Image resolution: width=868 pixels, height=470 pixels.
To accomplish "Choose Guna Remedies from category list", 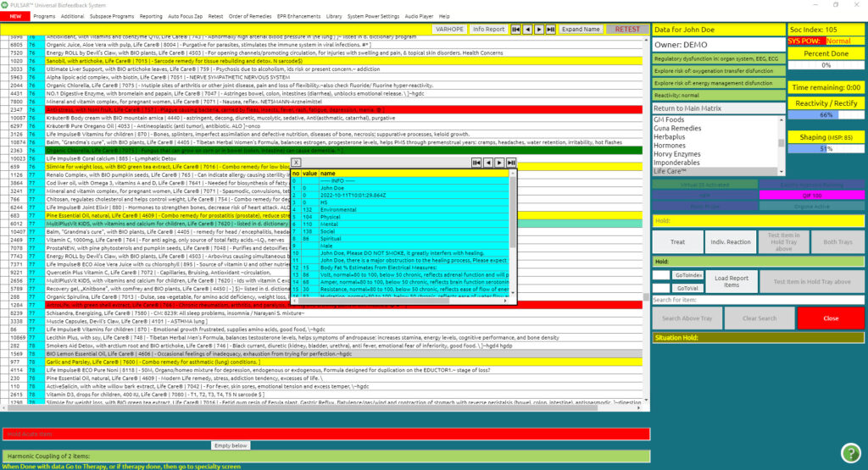I will (x=676, y=129).
